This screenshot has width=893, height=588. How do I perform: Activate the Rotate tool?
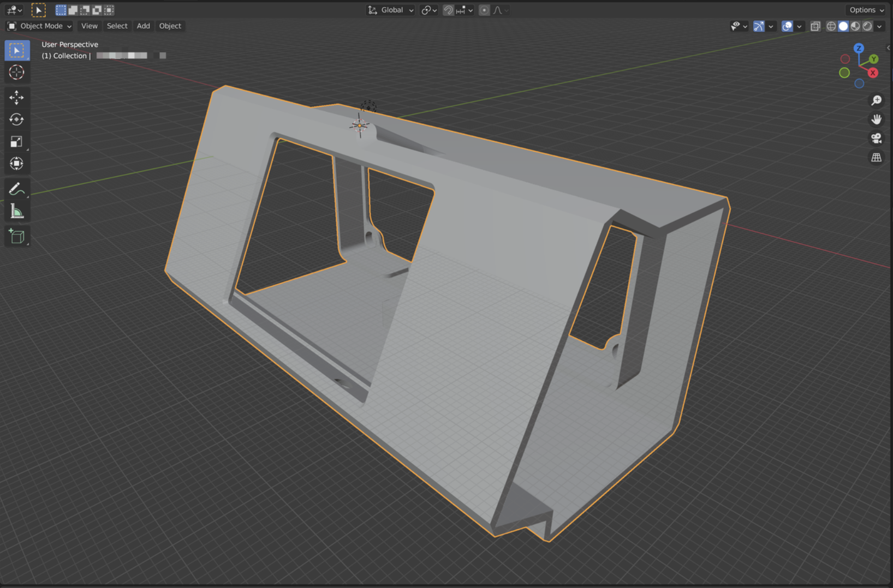[16, 119]
